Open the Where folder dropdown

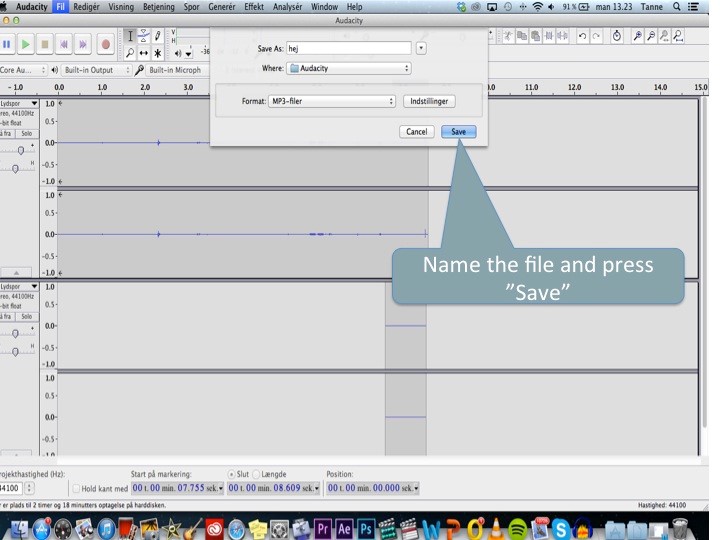tap(349, 68)
